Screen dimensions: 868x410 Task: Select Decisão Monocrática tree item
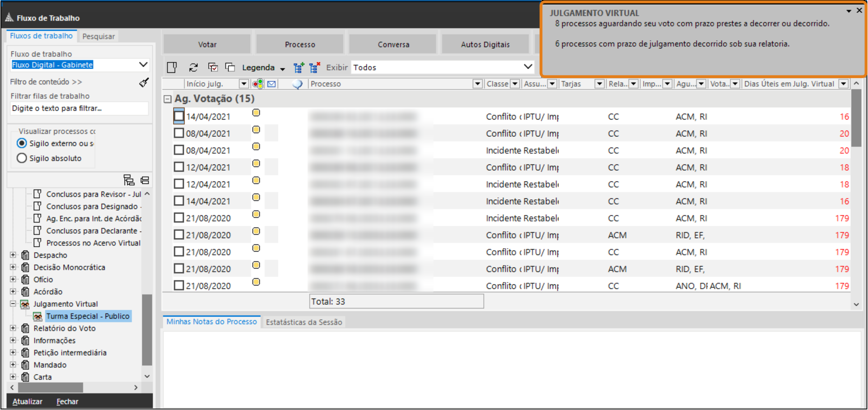(x=69, y=267)
